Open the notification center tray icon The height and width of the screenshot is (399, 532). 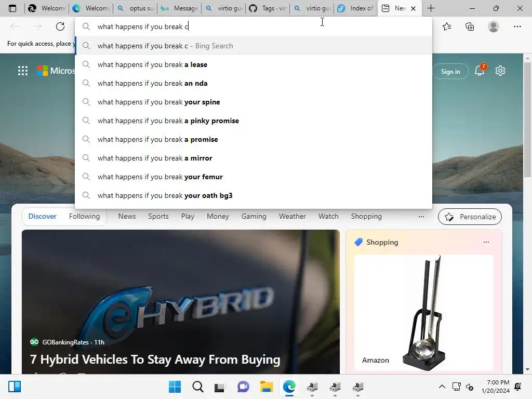[x=518, y=387]
